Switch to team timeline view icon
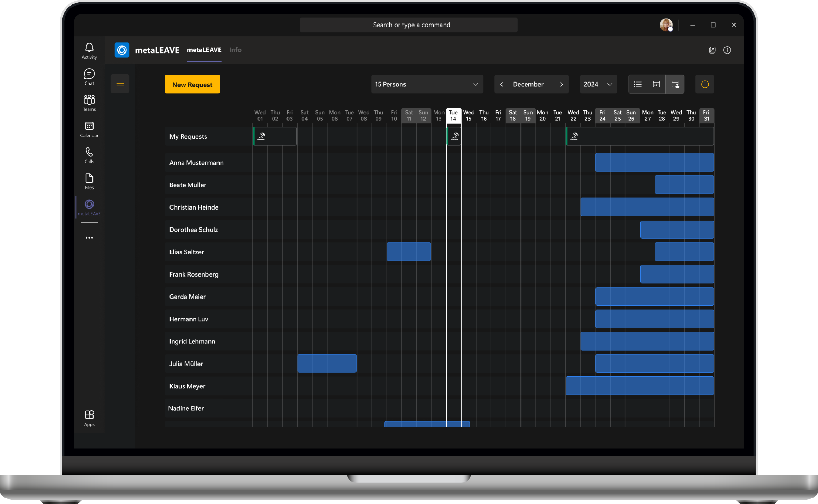This screenshot has width=818, height=504. 675,84
